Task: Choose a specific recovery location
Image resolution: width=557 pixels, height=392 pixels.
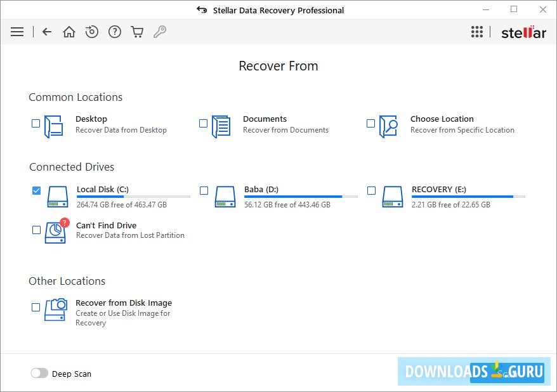Action: 372,124
